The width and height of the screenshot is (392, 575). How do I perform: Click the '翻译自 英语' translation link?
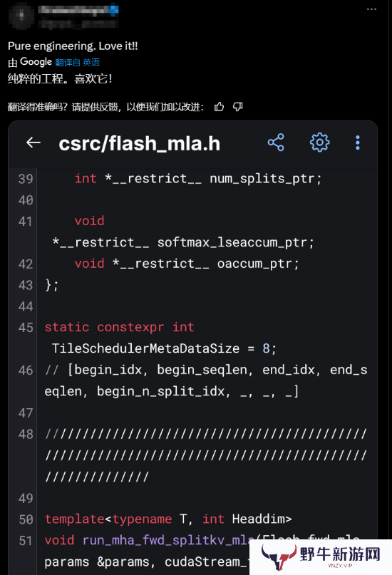[78, 62]
